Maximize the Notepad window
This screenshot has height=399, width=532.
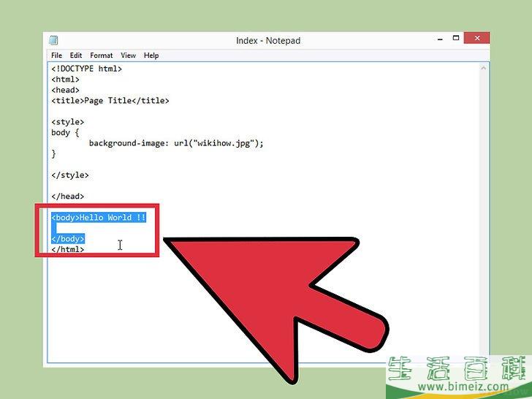[456, 38]
